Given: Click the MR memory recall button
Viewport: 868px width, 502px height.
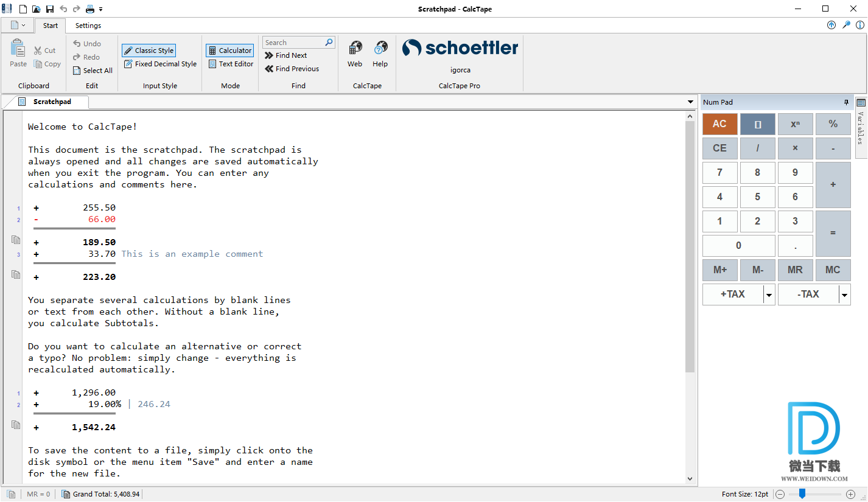Looking at the screenshot, I should point(796,270).
